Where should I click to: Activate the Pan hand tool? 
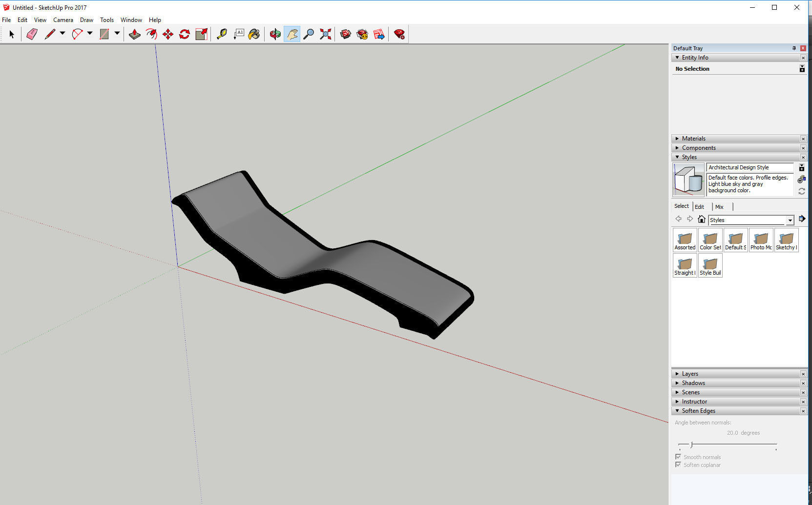[x=292, y=34]
